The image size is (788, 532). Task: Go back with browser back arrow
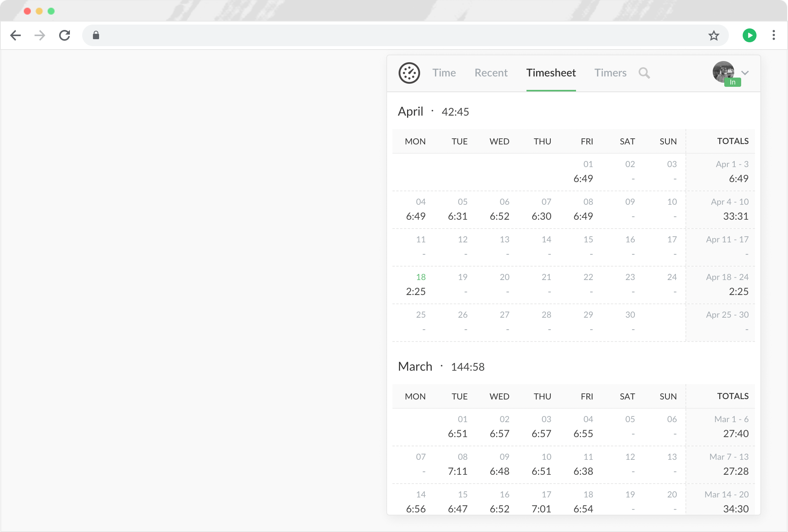(16, 35)
